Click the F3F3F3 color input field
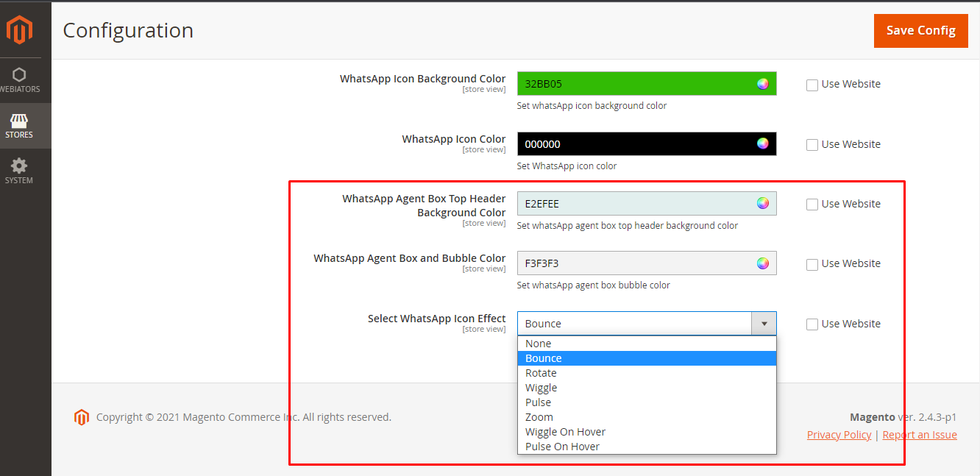This screenshot has height=476, width=980. click(x=647, y=263)
